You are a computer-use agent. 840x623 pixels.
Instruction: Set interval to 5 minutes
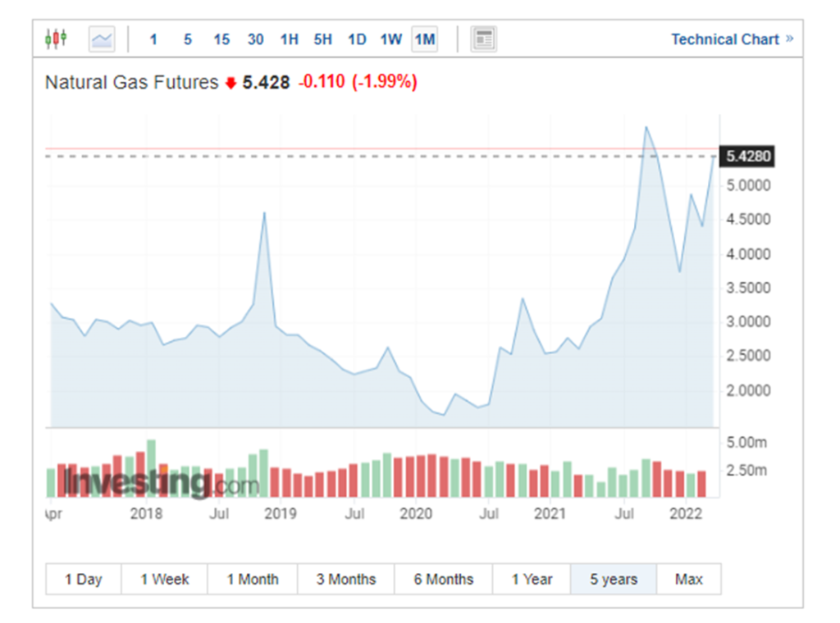point(187,39)
